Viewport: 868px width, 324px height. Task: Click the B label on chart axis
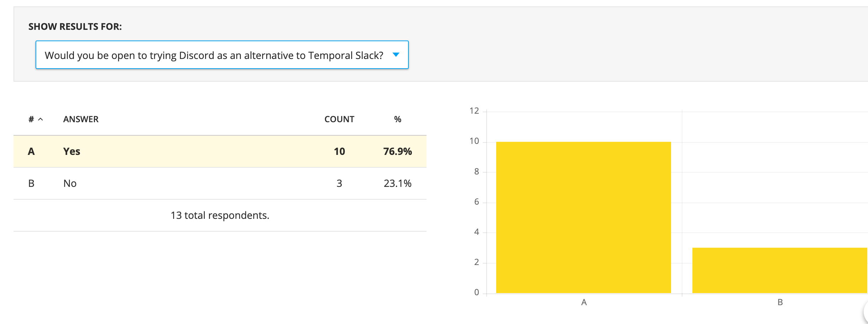(x=780, y=302)
